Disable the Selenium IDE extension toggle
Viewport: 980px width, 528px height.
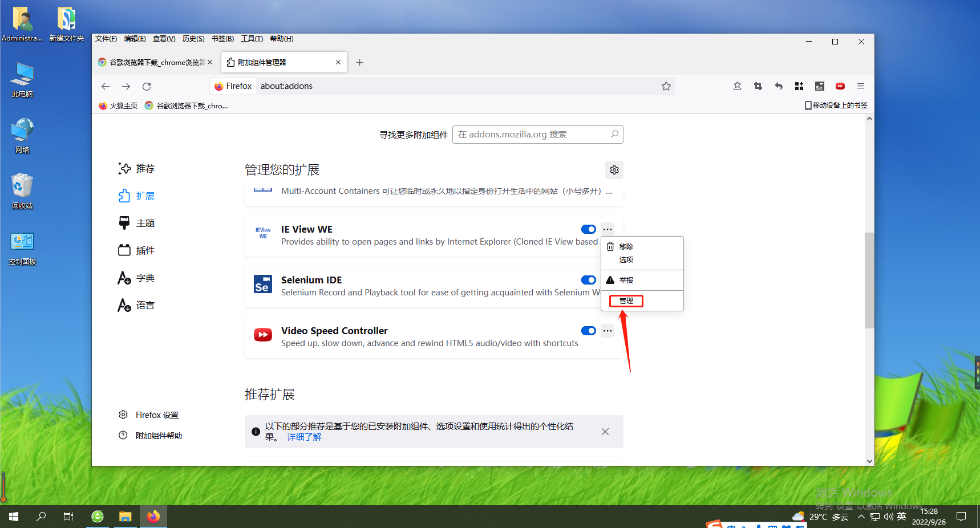tap(589, 280)
